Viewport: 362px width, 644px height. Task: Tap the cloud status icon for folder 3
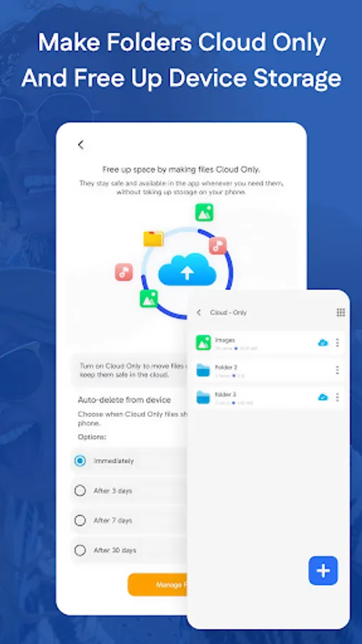pos(323,397)
